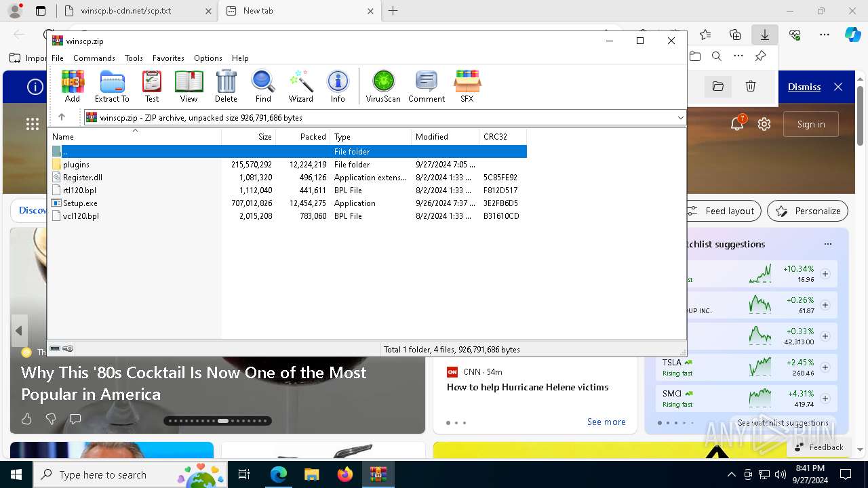
Task: Open Edge Settings and more menu
Action: [x=825, y=35]
